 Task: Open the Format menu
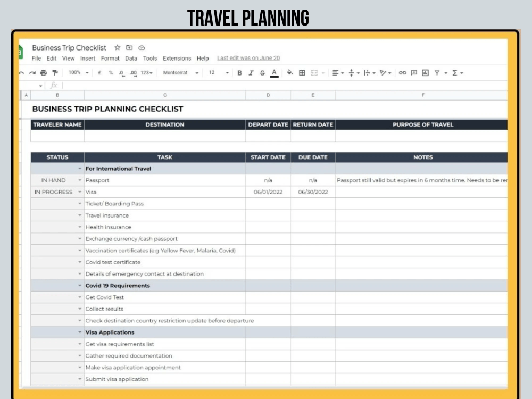click(x=110, y=59)
